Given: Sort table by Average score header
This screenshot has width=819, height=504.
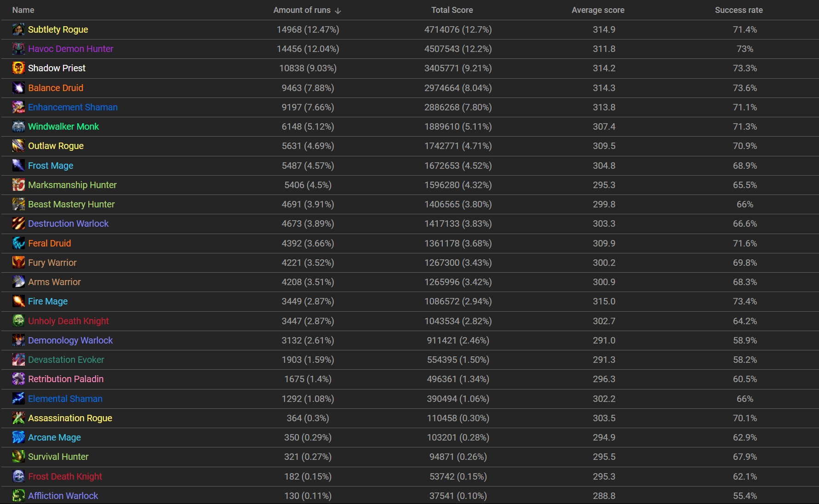Looking at the screenshot, I should point(598,10).
